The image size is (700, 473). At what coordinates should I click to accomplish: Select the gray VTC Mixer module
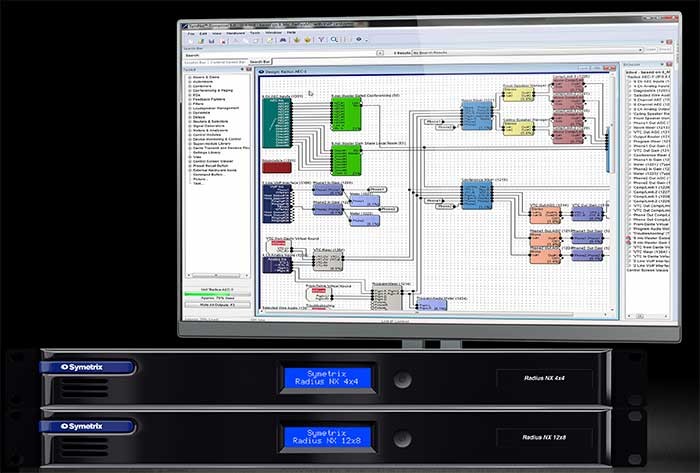[328, 261]
